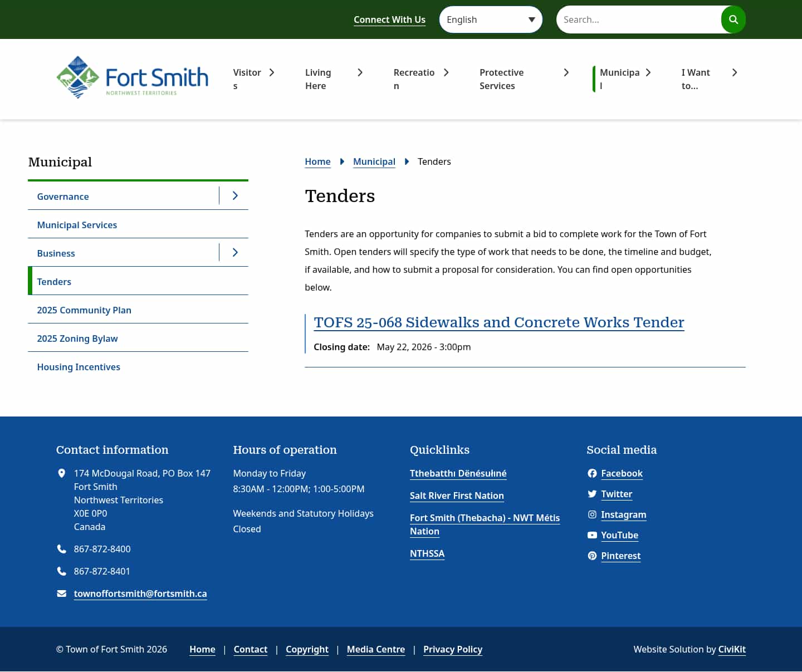
Task: Click the Facebook icon in Social media
Action: [x=592, y=473]
